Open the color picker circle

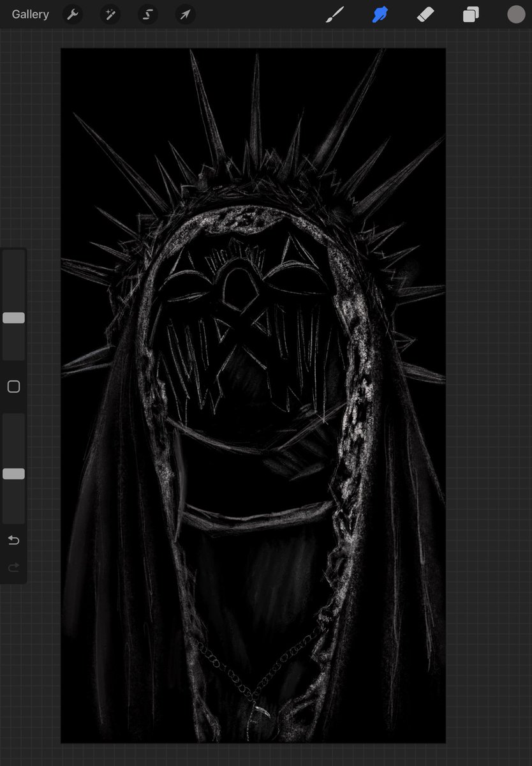pos(516,14)
